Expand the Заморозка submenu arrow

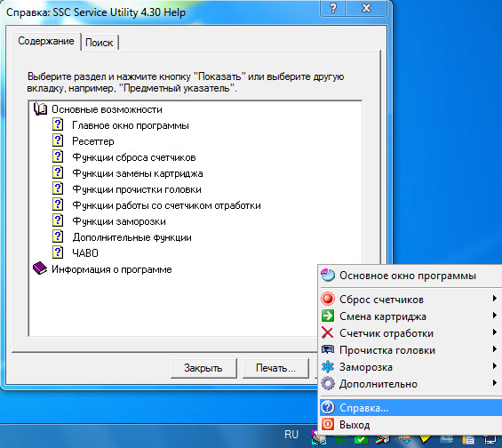495,366
